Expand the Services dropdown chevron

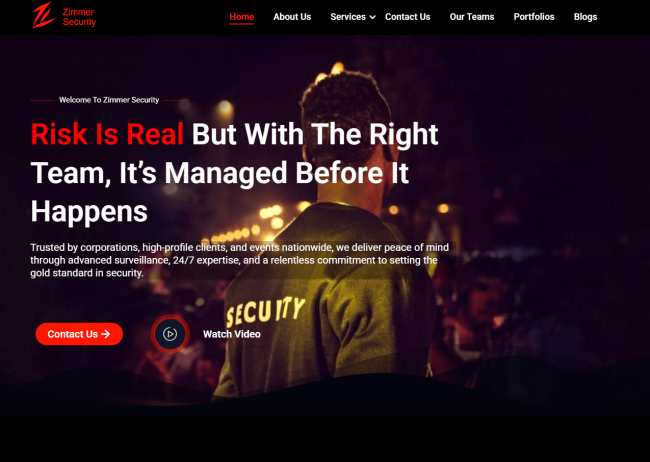click(372, 17)
